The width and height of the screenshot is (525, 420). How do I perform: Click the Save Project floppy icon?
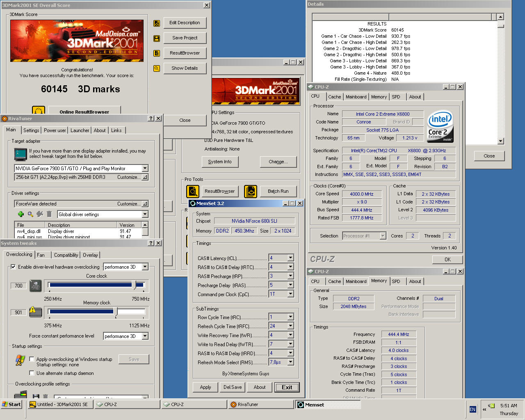157,39
